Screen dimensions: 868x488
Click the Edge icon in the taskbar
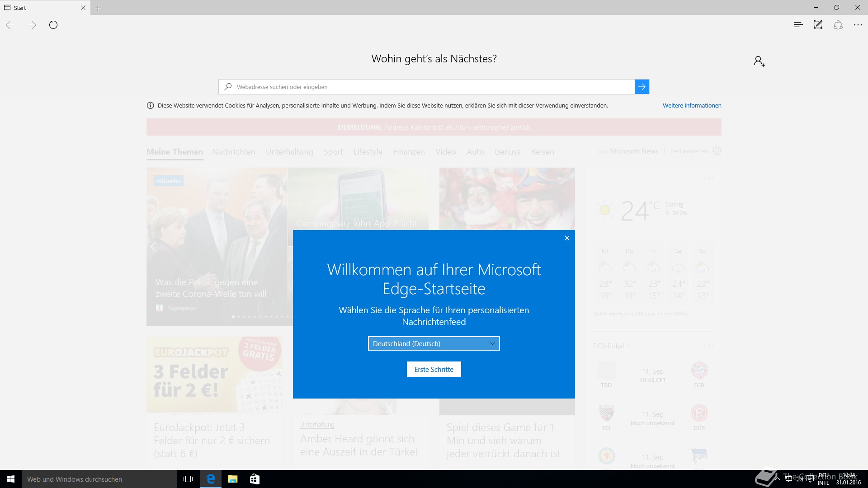pos(211,479)
